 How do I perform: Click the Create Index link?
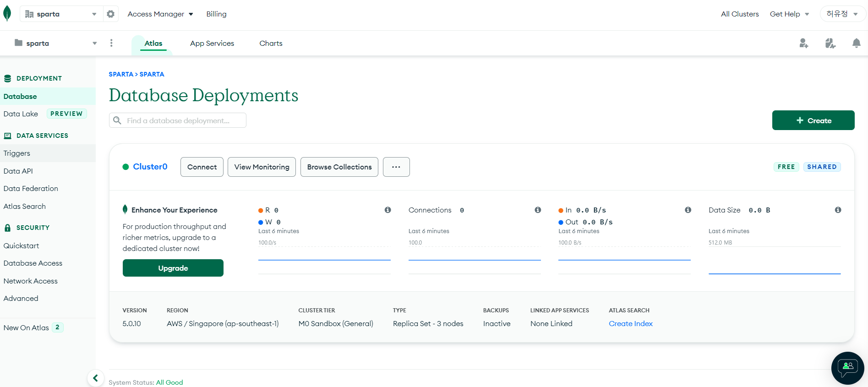pos(631,323)
